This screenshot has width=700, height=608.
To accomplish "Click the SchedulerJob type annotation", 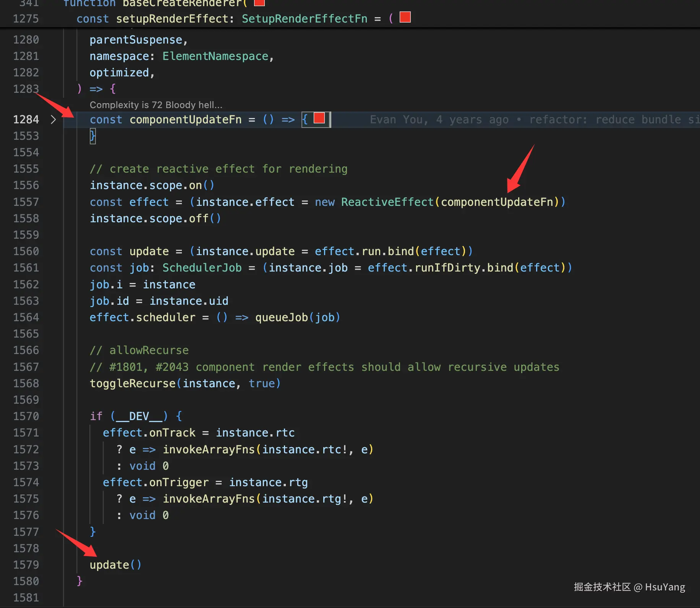I will (202, 268).
